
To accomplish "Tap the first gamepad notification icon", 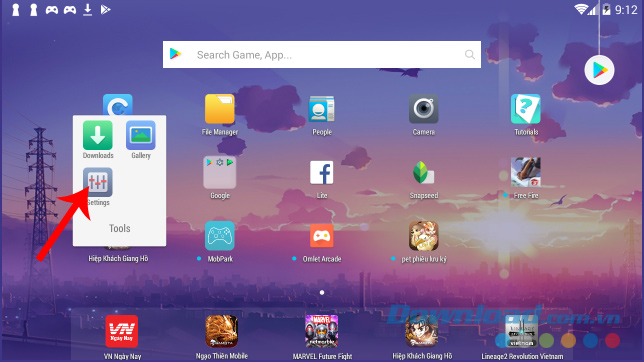I will click(52, 10).
